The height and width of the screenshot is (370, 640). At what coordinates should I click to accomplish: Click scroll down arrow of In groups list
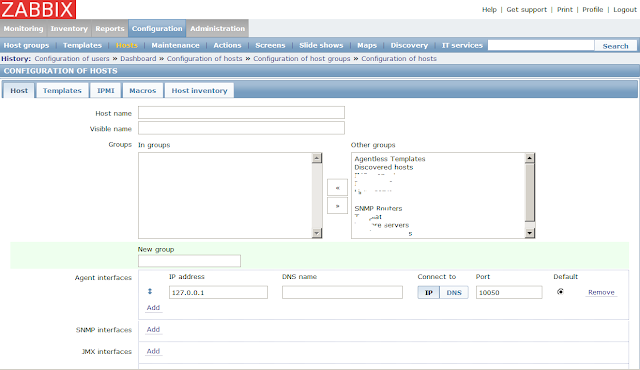click(x=317, y=233)
